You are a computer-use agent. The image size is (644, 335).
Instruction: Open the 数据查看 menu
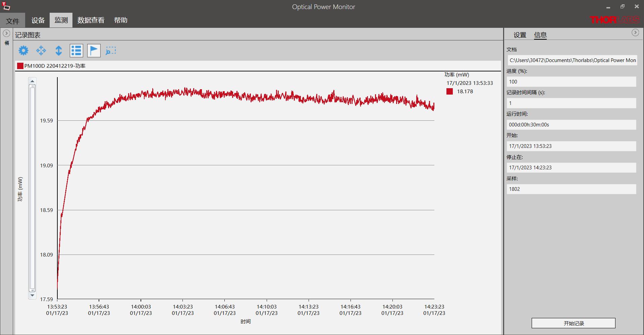tap(91, 20)
